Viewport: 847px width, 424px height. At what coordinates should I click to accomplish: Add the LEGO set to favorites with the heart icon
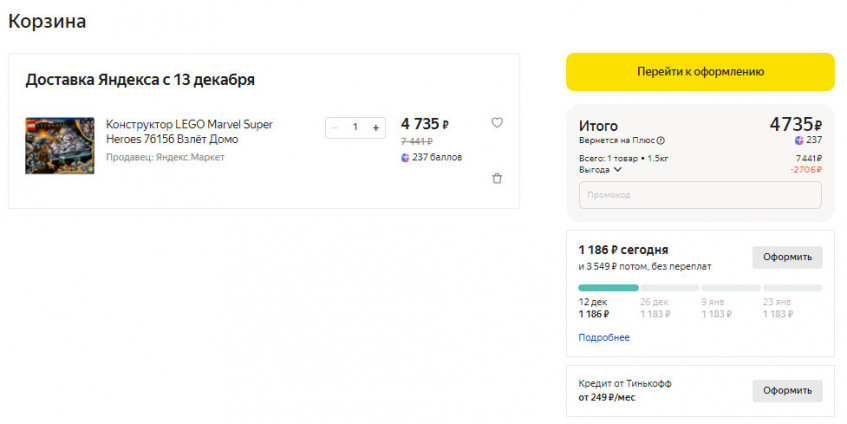point(497,123)
